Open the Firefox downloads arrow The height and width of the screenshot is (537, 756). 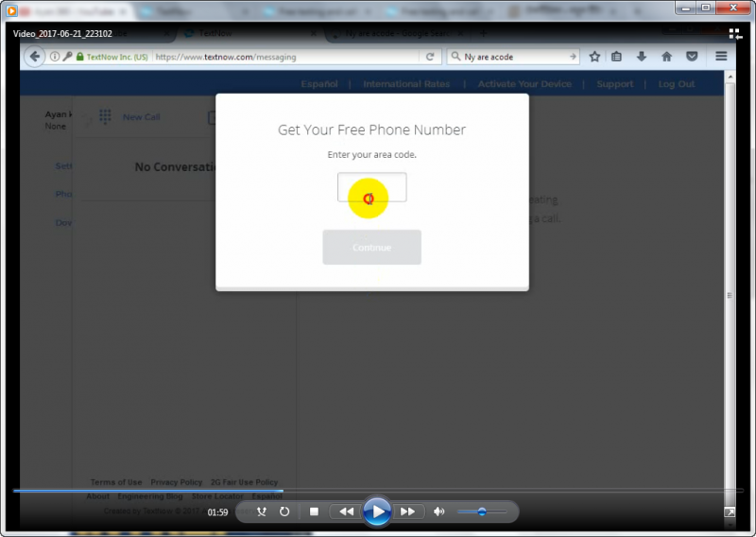[642, 57]
